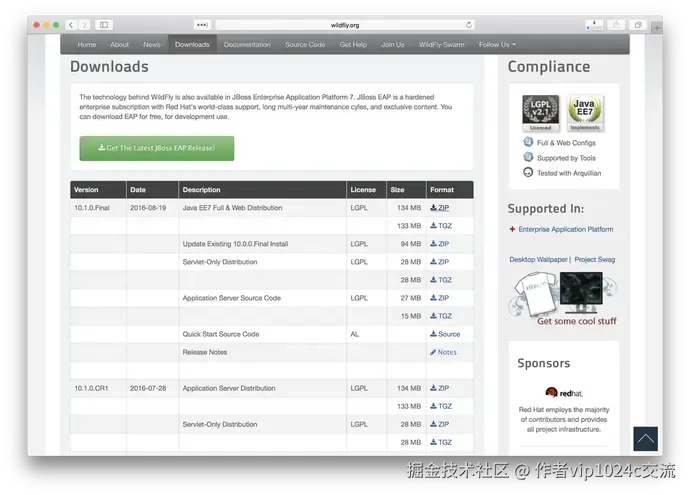Download 27 MB Application Server Source ZIP
This screenshot has width=690, height=495.
coord(440,298)
